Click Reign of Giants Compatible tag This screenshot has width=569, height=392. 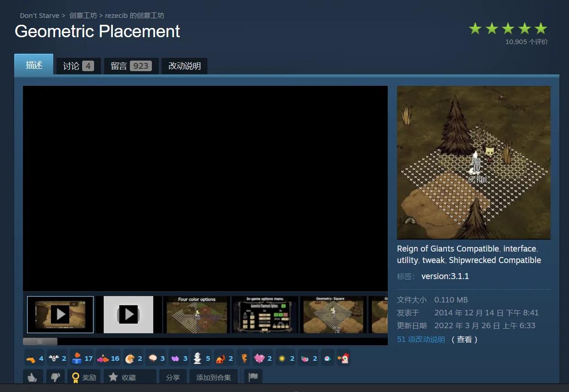448,249
